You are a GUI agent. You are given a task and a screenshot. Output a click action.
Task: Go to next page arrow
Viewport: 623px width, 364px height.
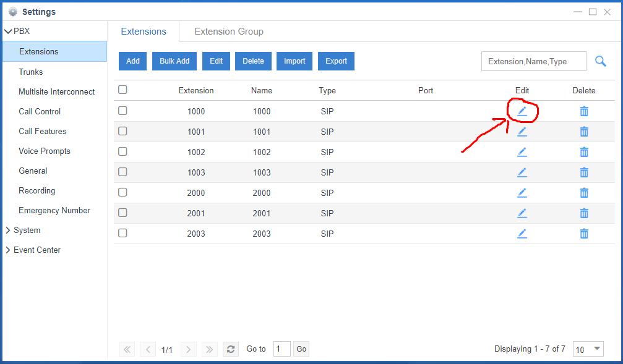pos(188,349)
